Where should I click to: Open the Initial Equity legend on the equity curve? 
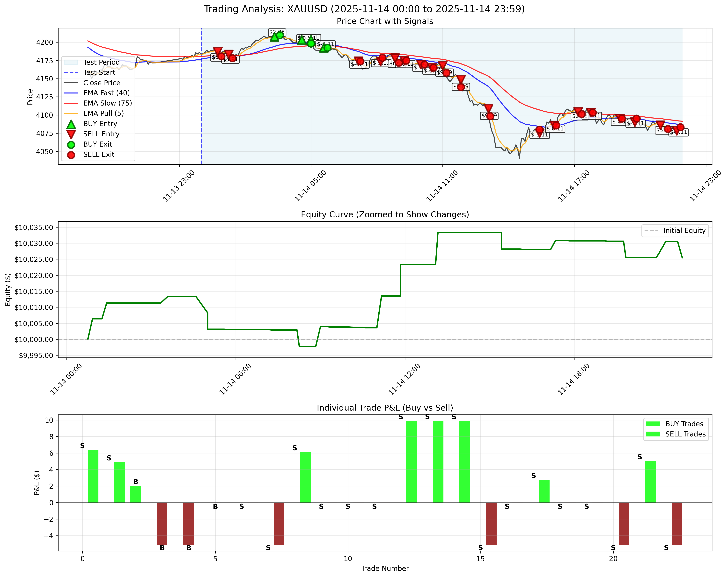coord(675,230)
